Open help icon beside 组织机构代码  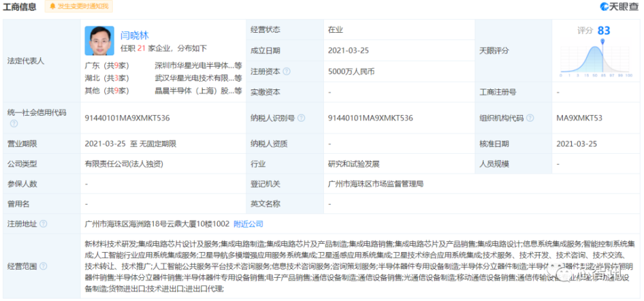(530, 118)
